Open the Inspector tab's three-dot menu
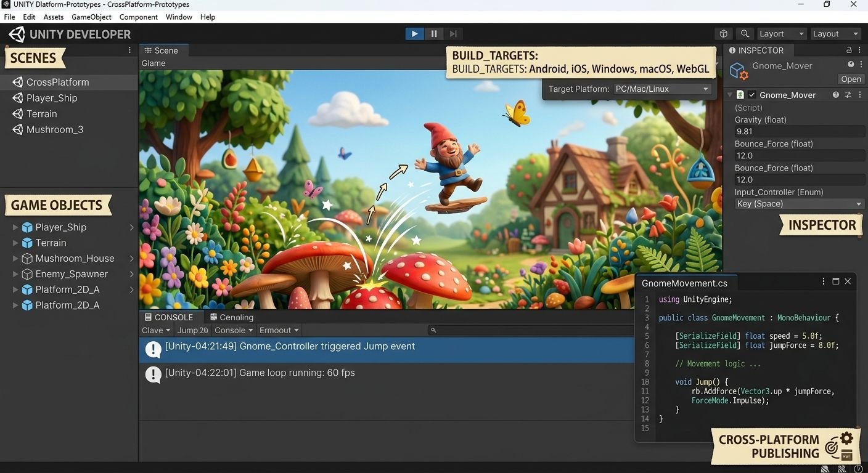 coord(860,51)
